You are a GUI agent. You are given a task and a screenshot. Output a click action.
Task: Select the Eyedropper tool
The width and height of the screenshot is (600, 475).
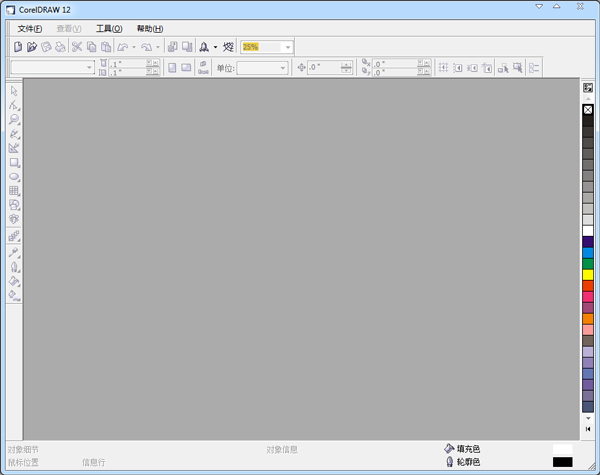14,253
